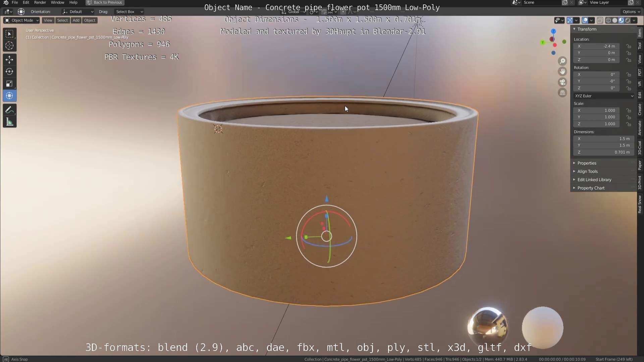Open the Orientation Default dropdown
The image size is (644, 362).
[78, 11]
